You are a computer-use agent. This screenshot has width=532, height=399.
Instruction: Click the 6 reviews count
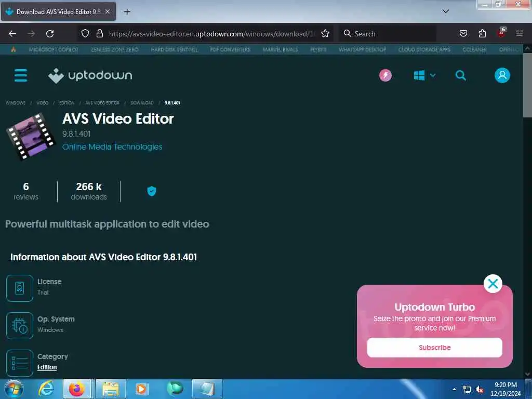[26, 191]
